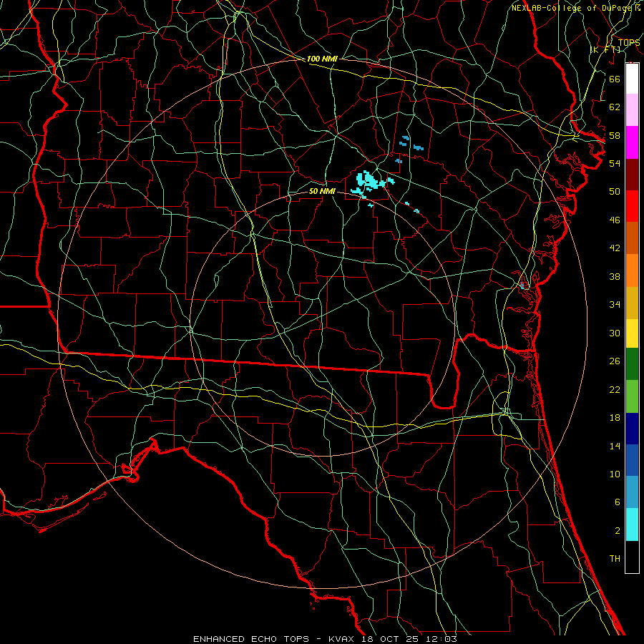This screenshot has width=644, height=644.
Task: Pick the light green legend color block
Action: [632, 396]
